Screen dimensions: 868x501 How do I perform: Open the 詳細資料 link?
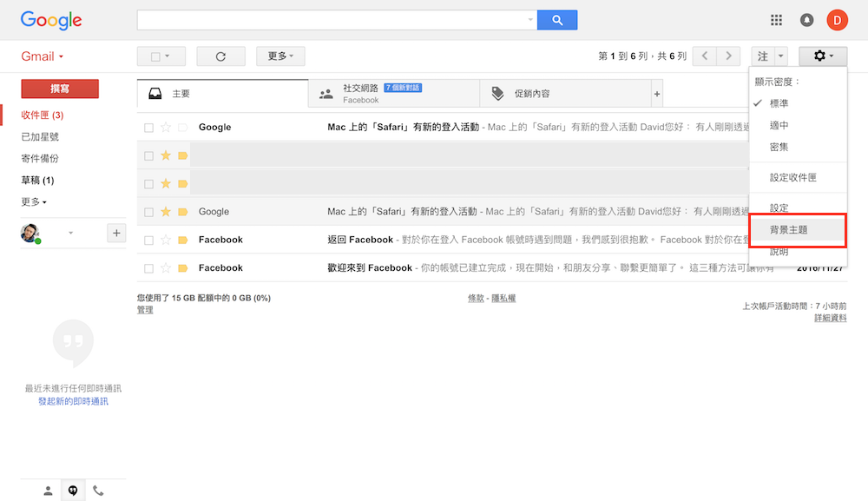(830, 319)
